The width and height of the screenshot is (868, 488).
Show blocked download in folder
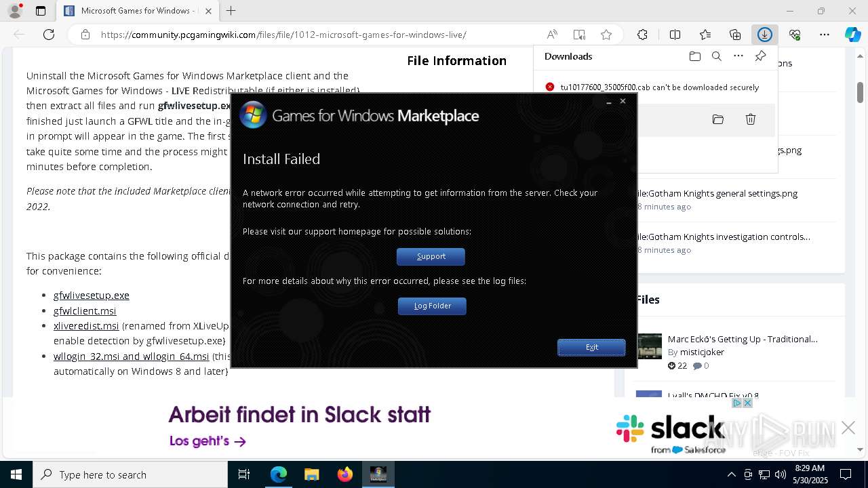pos(718,119)
